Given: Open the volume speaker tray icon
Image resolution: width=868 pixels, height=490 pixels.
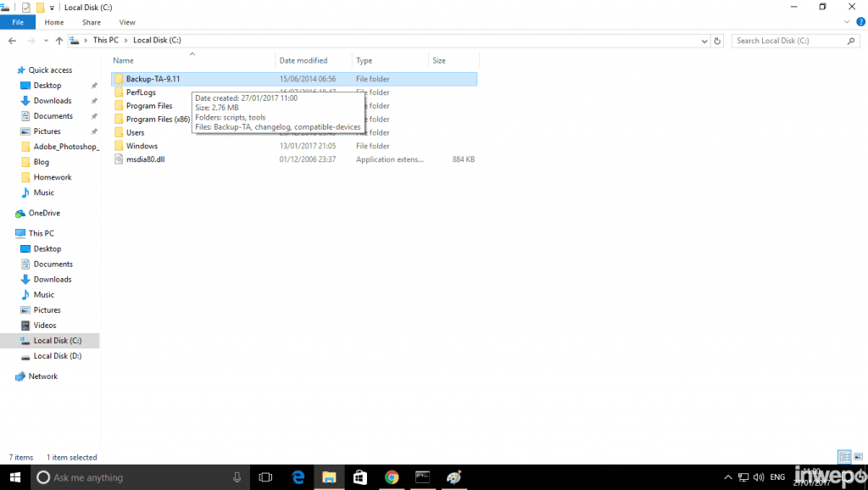Looking at the screenshot, I should coord(759,477).
